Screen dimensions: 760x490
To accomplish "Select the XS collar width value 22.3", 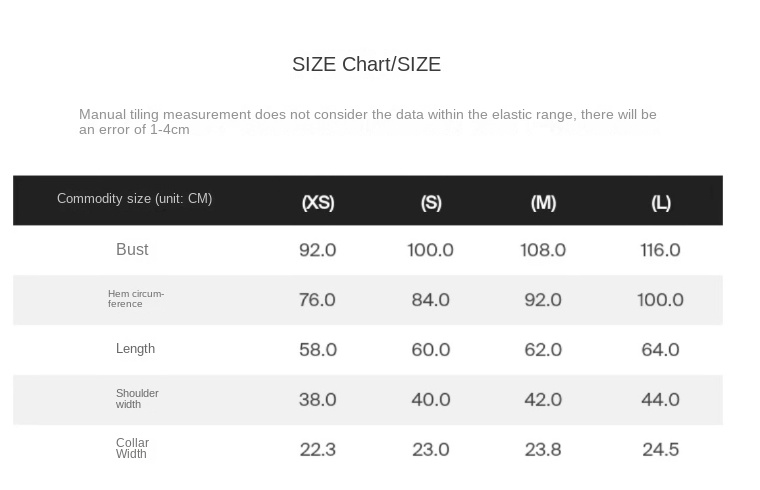I will click(317, 449).
